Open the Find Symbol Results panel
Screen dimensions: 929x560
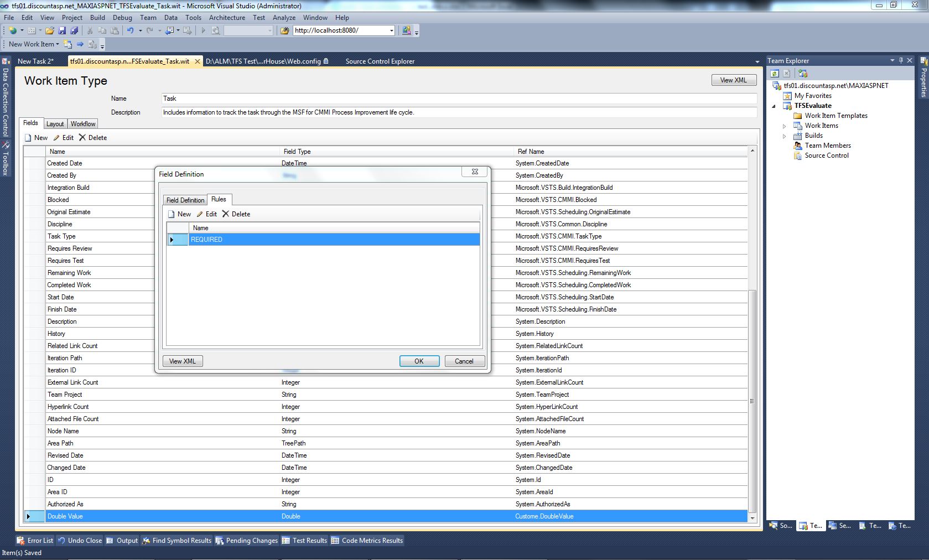tap(177, 541)
